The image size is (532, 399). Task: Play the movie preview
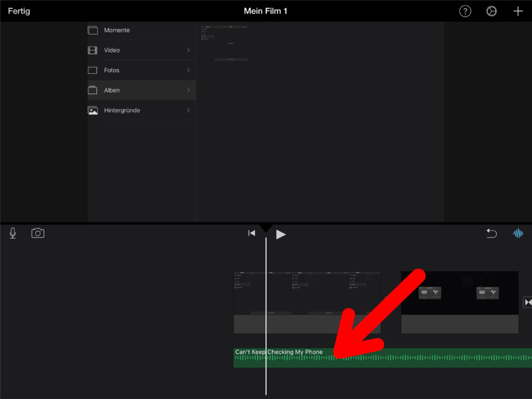[x=281, y=234]
